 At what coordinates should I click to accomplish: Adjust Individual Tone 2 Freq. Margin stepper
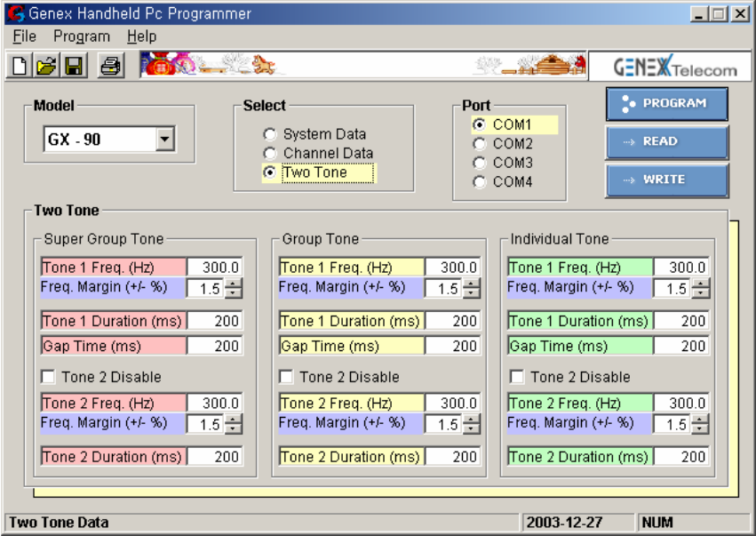[701, 425]
